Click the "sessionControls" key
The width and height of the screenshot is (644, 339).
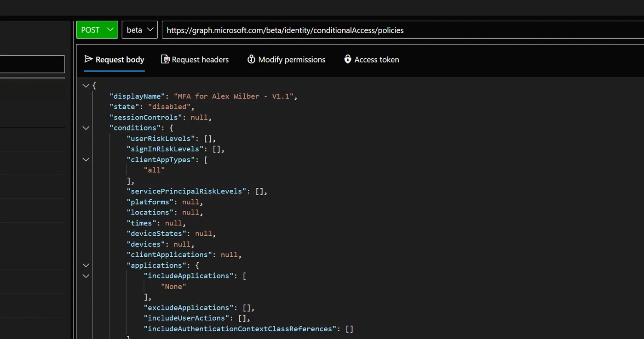pyautogui.click(x=146, y=117)
